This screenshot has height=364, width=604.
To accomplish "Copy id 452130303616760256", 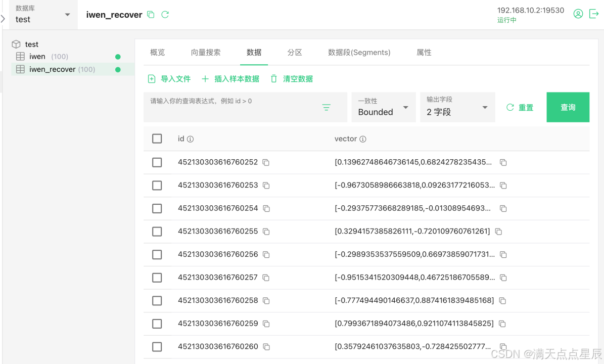I will click(x=266, y=255).
